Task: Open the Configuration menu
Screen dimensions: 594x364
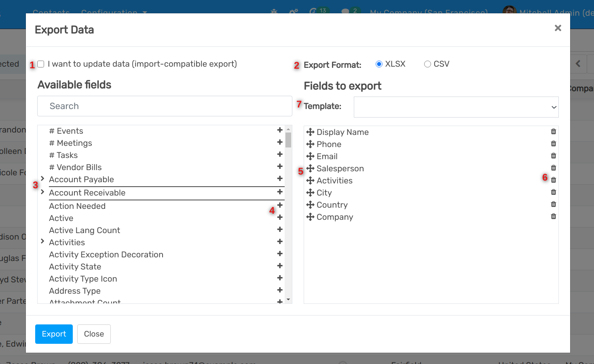Action: tap(110, 11)
